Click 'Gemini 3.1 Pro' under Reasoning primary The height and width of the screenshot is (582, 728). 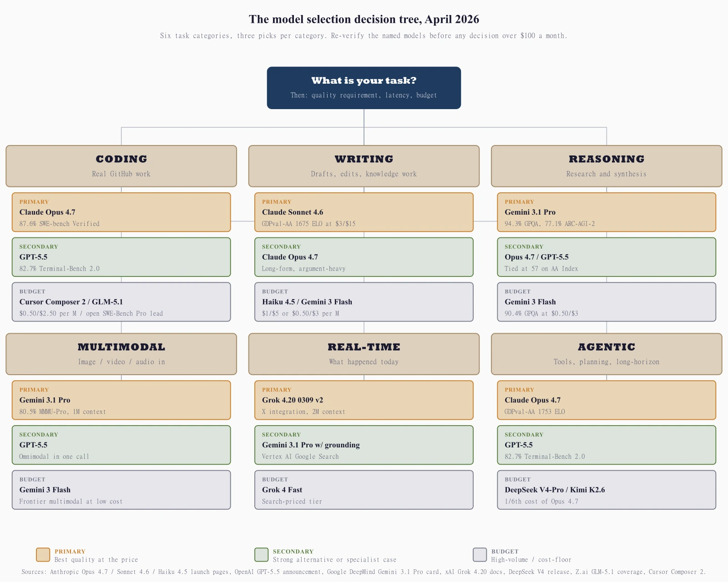(530, 212)
